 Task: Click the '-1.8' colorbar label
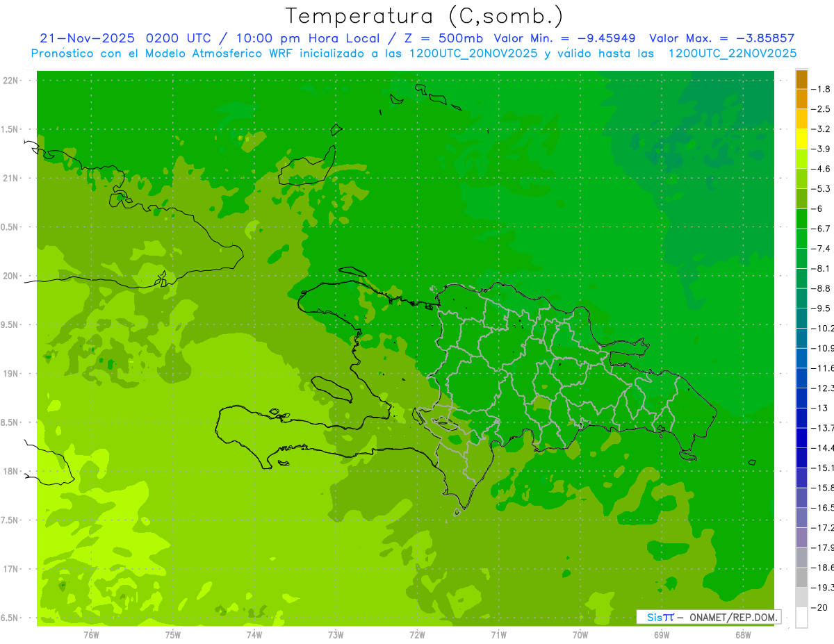(821, 89)
